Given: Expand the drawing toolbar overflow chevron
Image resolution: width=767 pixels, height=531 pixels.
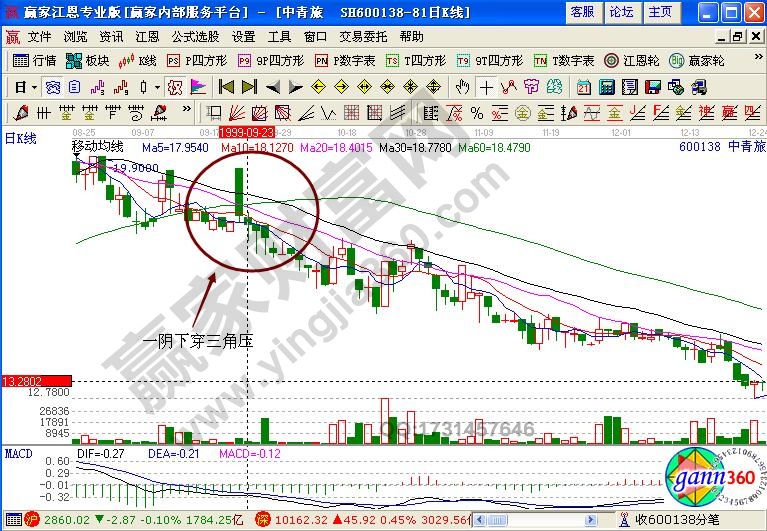Looking at the screenshot, I should (186, 111).
